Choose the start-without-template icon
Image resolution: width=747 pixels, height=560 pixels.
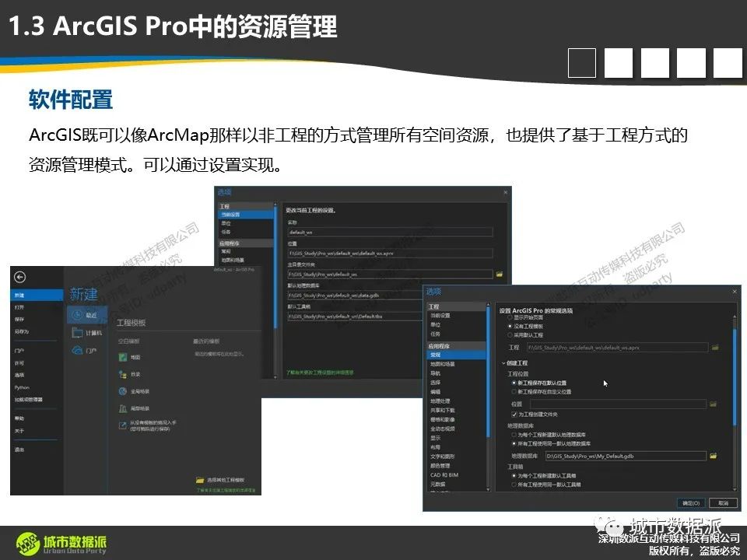123,425
